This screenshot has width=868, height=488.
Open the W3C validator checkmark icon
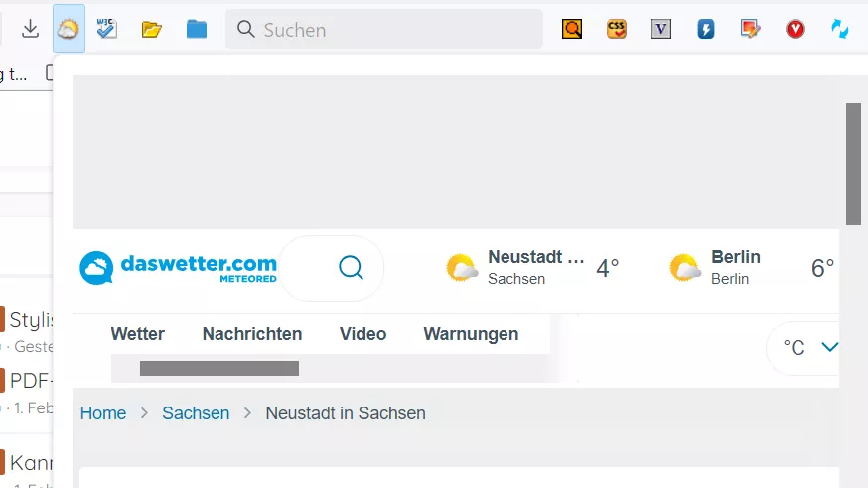(107, 29)
